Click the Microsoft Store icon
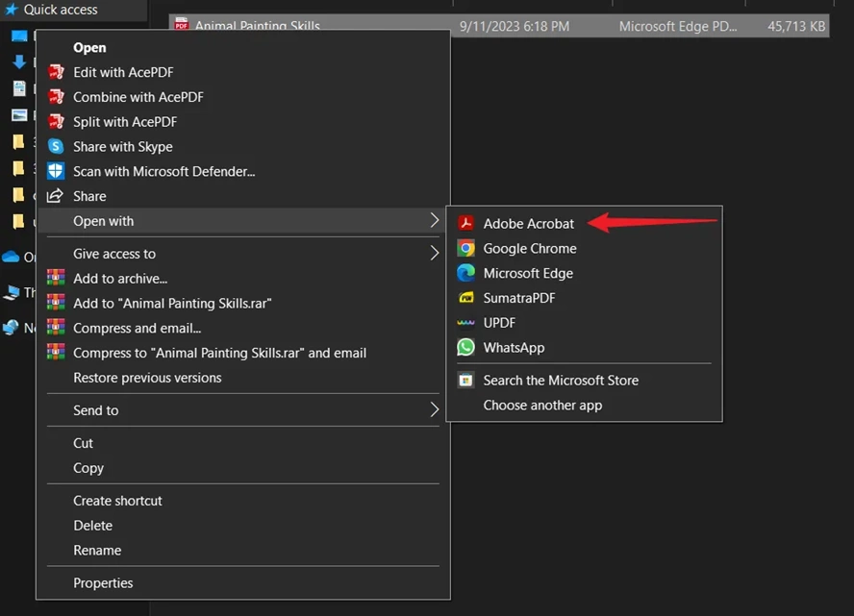This screenshot has height=616, width=854. (x=465, y=380)
